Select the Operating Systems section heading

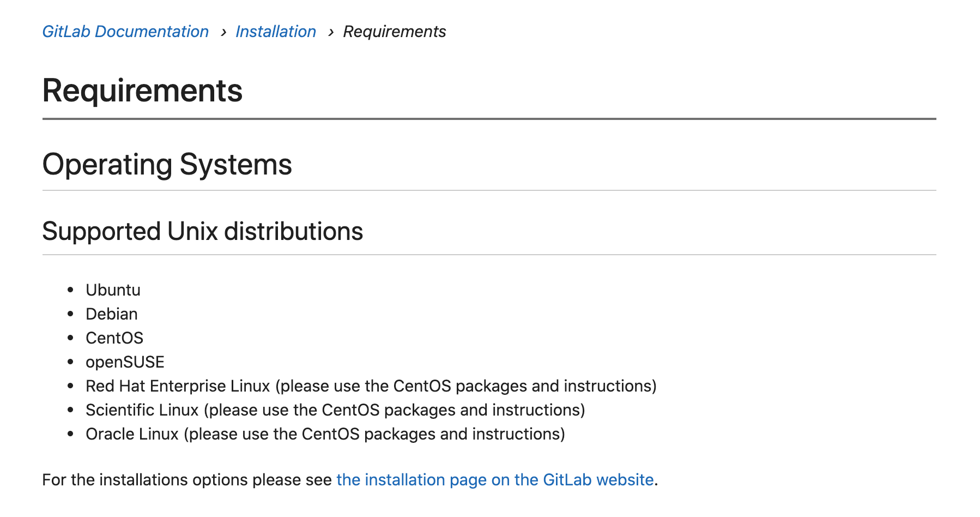coord(167,165)
